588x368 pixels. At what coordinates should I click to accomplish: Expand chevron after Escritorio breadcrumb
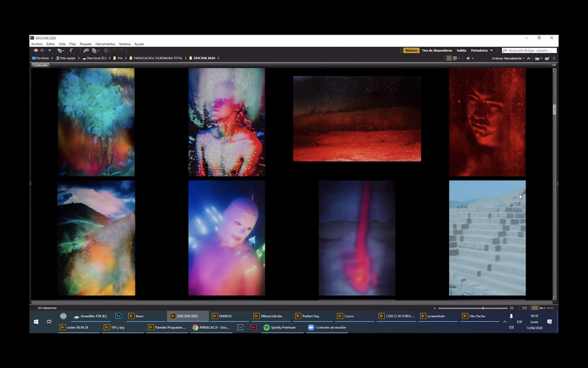pos(52,58)
